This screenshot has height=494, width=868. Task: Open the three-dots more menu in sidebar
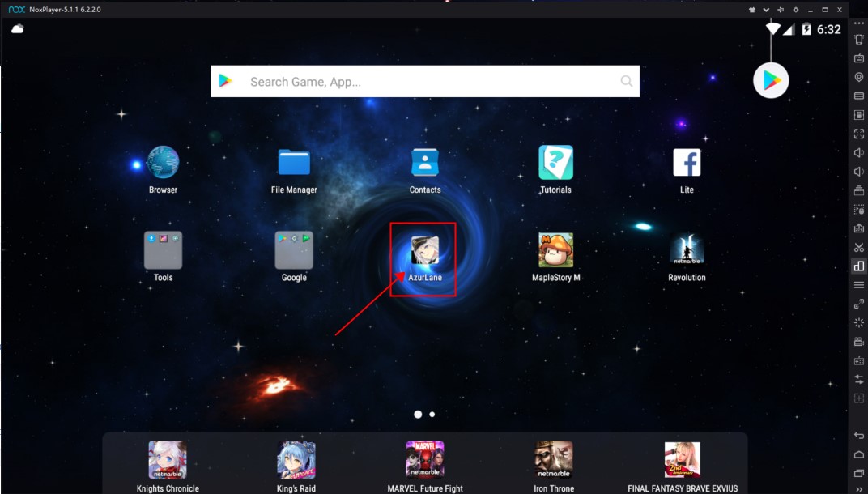(859, 23)
